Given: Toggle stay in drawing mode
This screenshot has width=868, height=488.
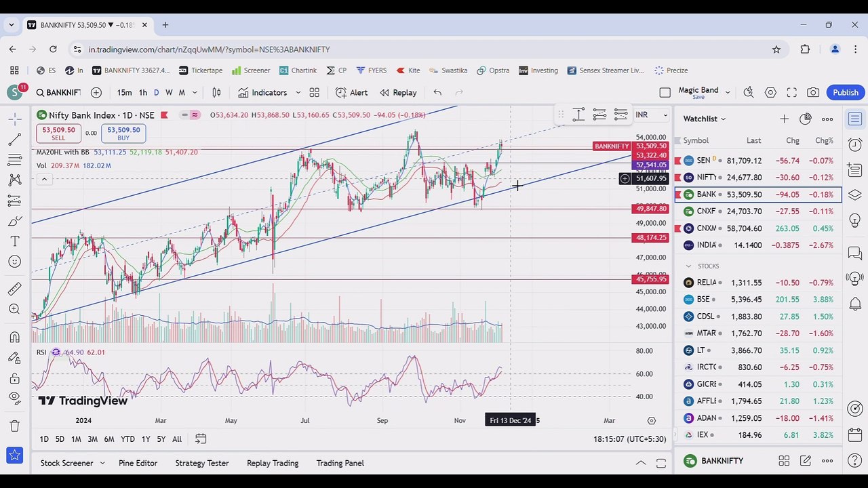Looking at the screenshot, I should point(14,358).
